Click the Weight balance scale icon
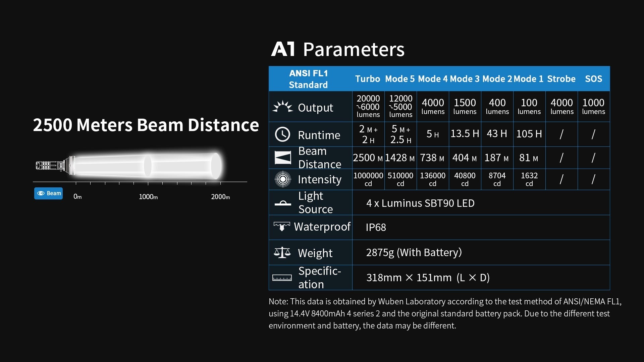 (282, 252)
